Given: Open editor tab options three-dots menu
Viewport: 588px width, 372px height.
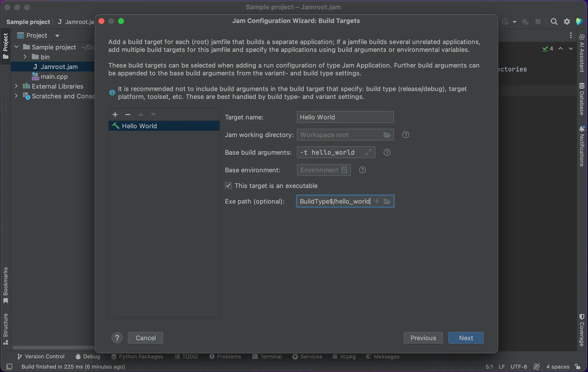Looking at the screenshot, I should [571, 35].
